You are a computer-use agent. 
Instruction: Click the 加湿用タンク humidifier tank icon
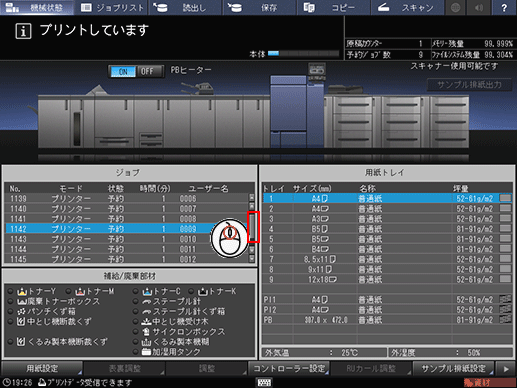(x=146, y=352)
